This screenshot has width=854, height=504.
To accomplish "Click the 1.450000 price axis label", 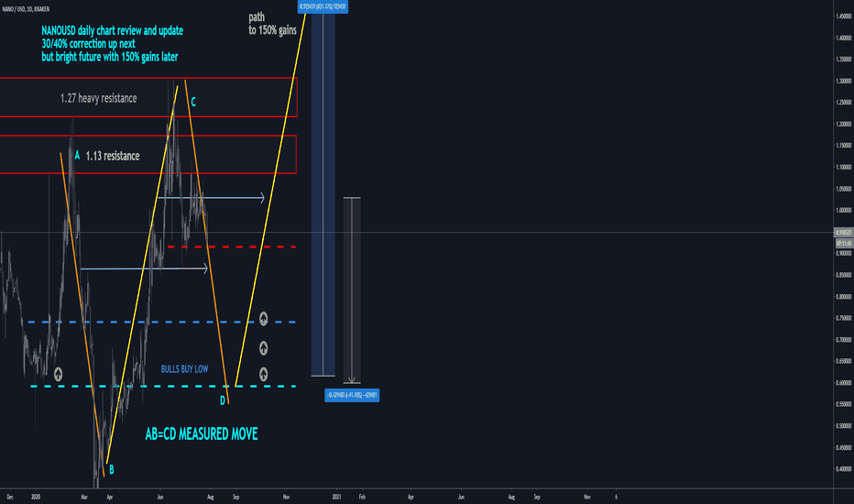I will pyautogui.click(x=844, y=16).
